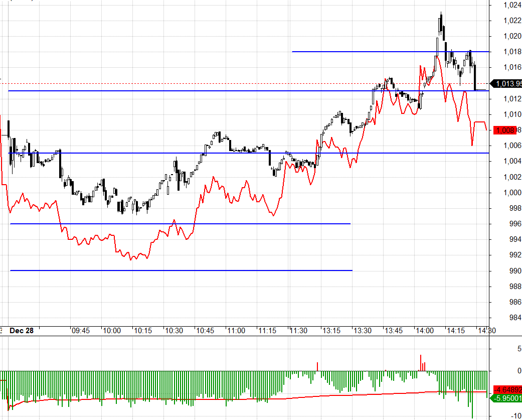Viewport: 522px width, 420px height.
Task: Select the 1,010 price axis label
Action: point(512,114)
